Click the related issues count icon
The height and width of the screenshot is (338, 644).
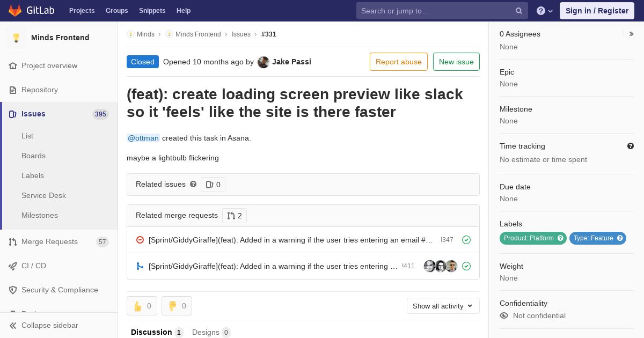pyautogui.click(x=209, y=185)
